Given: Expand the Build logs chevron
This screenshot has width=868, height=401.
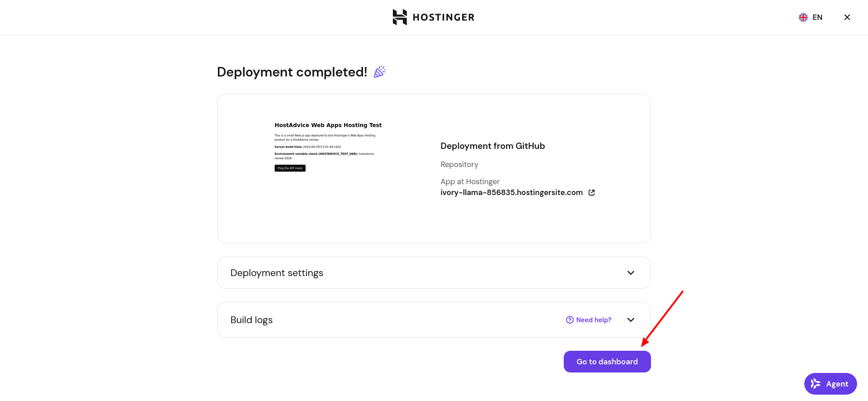Looking at the screenshot, I should (x=631, y=320).
